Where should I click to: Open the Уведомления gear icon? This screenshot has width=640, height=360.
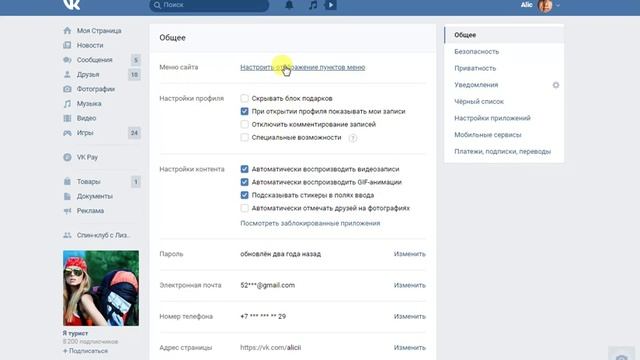point(556,85)
